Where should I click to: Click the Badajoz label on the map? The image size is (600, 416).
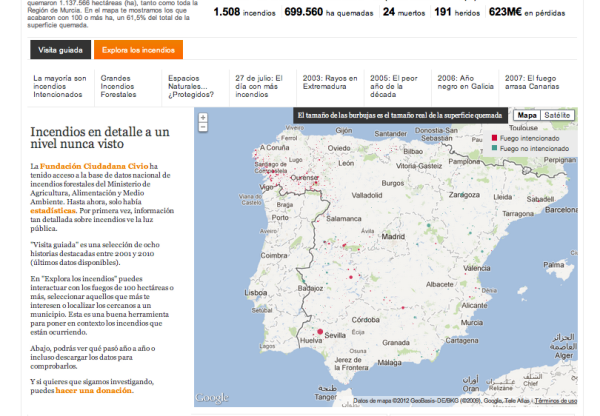(310, 288)
